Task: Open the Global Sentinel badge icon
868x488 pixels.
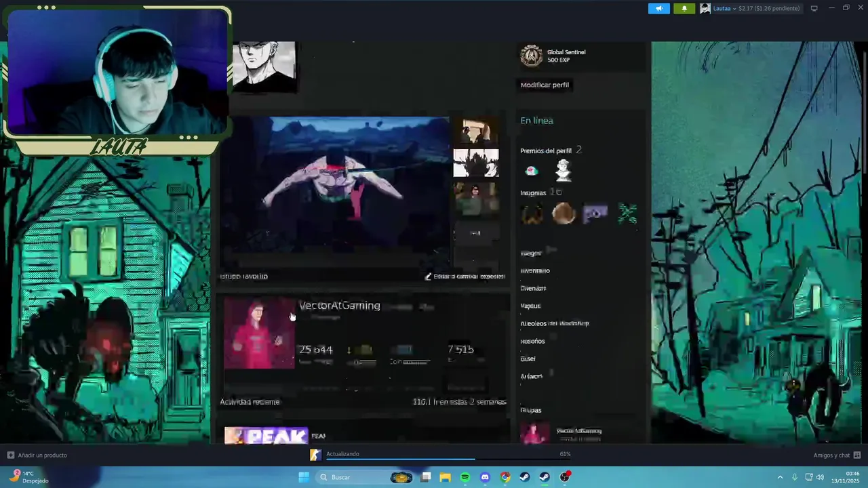Action: (x=532, y=56)
